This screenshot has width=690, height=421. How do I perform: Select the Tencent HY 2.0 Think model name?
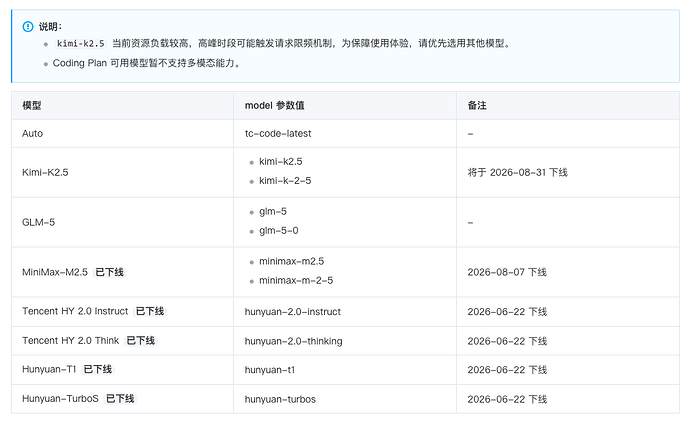click(70, 341)
